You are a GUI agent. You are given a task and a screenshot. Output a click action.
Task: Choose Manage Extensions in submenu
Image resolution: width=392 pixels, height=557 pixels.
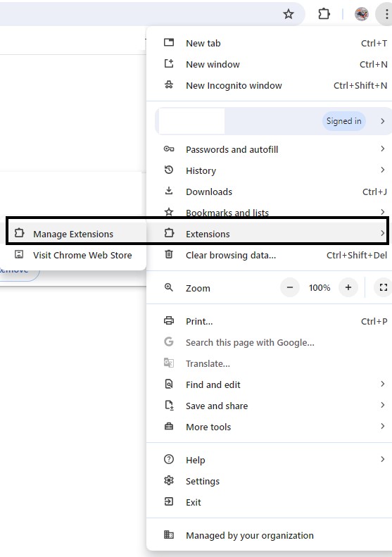[73, 234]
